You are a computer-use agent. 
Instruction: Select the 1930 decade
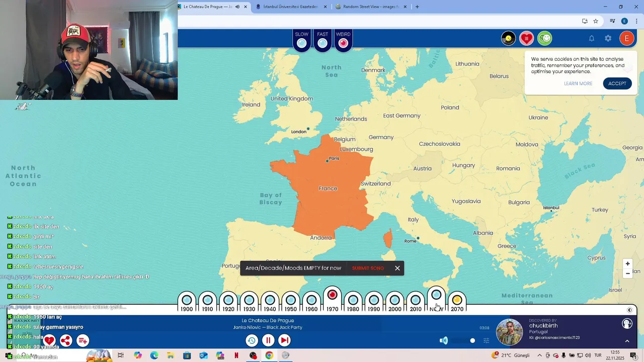(x=249, y=302)
